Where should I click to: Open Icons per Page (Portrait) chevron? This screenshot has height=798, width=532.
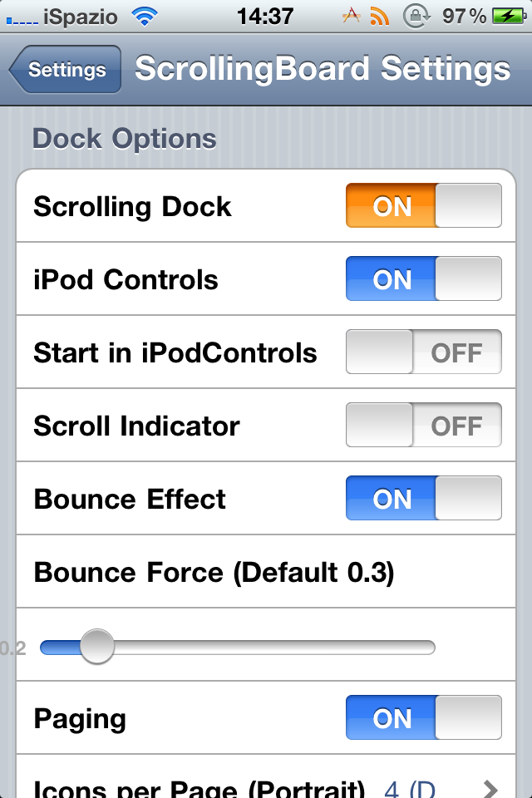tap(490, 788)
